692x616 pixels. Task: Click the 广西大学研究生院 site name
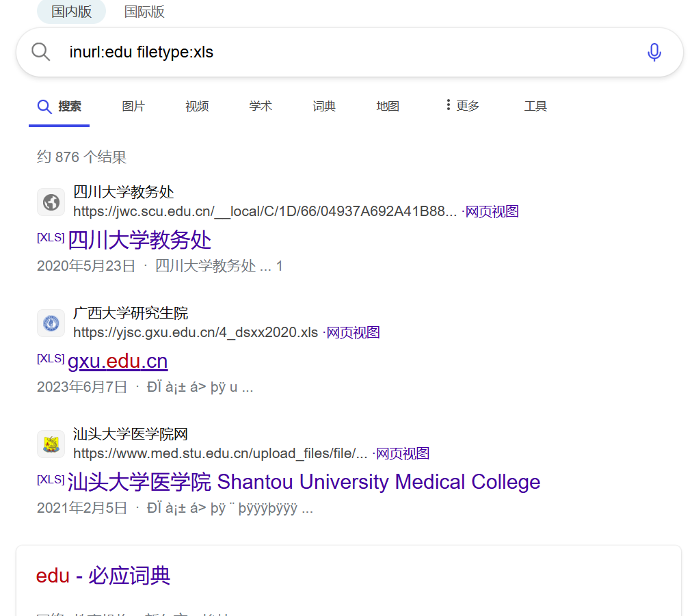[x=131, y=313]
